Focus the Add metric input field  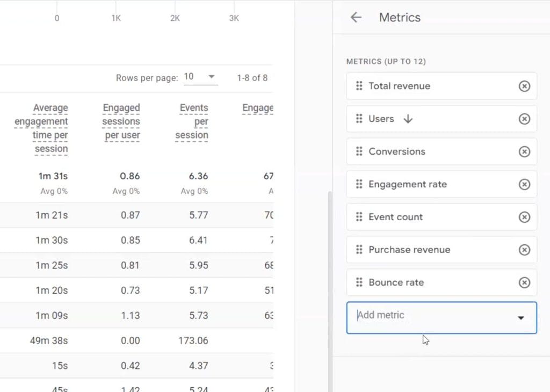coord(442,317)
